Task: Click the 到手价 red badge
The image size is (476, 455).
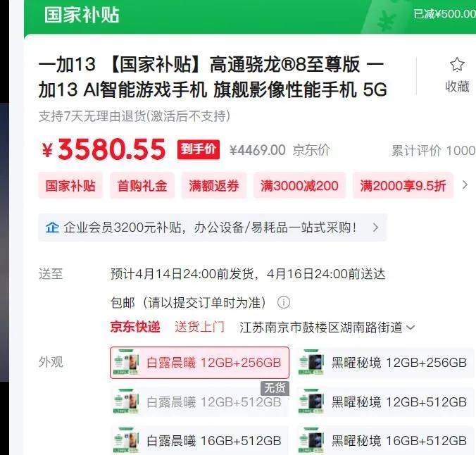Action: click(199, 149)
